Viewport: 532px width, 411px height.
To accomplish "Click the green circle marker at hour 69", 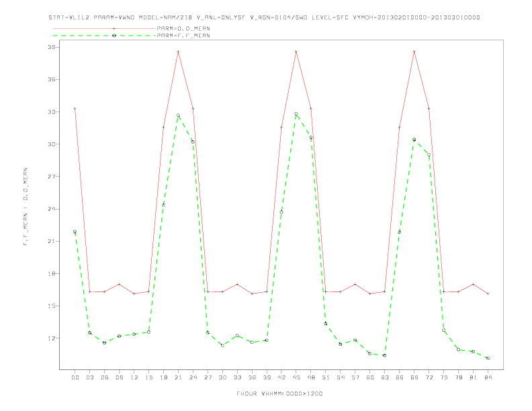I will (414, 140).
